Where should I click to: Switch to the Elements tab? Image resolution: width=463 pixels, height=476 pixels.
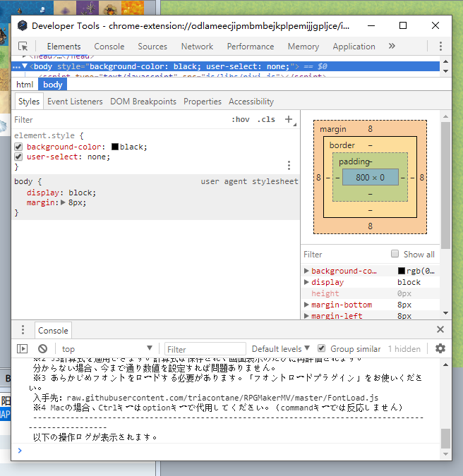pos(64,47)
